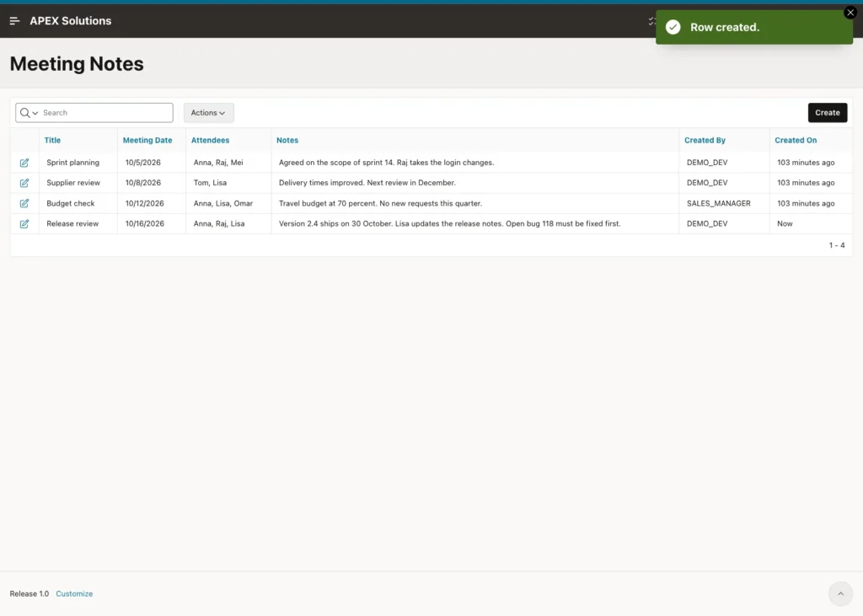Click the APEX Solutions app title

71,21
